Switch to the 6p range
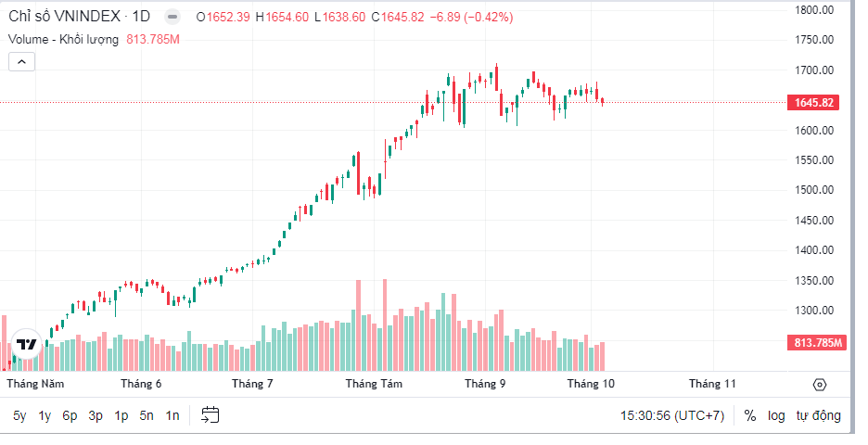868x445 pixels. (70, 415)
